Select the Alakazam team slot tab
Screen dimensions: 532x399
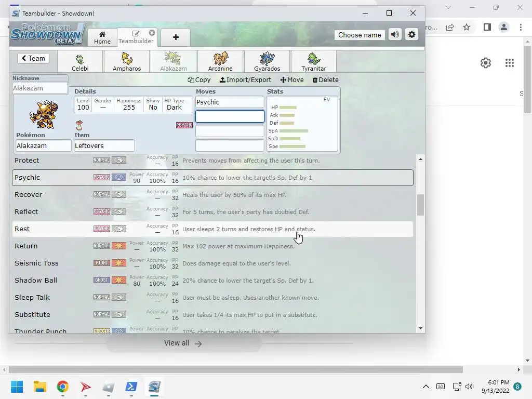[174, 61]
